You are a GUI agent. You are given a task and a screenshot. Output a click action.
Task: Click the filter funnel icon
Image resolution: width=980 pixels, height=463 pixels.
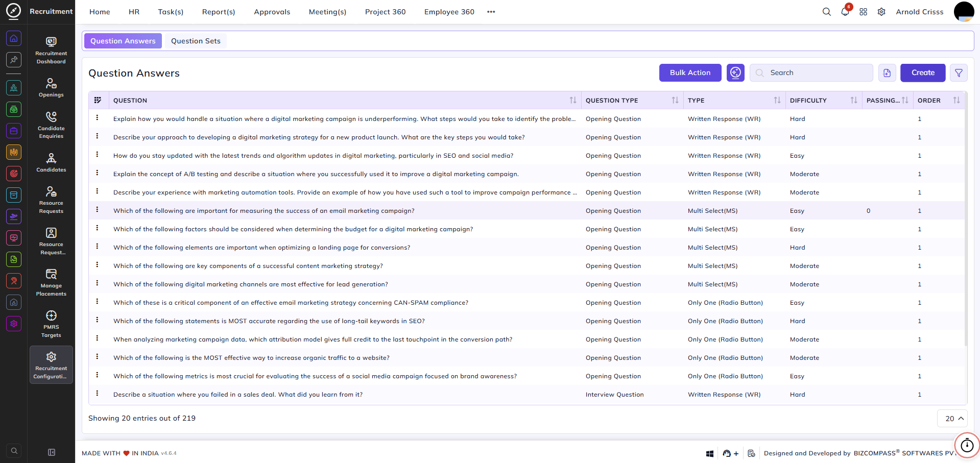[959, 73]
